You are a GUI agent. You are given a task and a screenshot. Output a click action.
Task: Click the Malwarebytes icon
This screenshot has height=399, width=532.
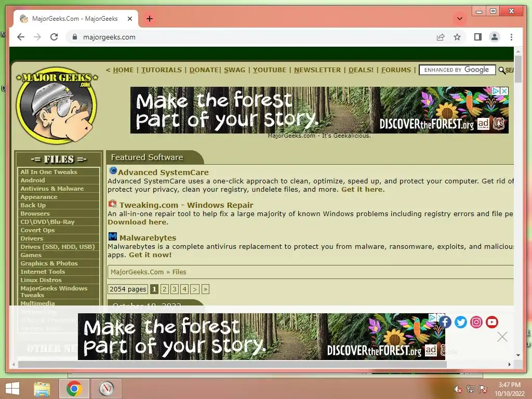click(x=112, y=236)
